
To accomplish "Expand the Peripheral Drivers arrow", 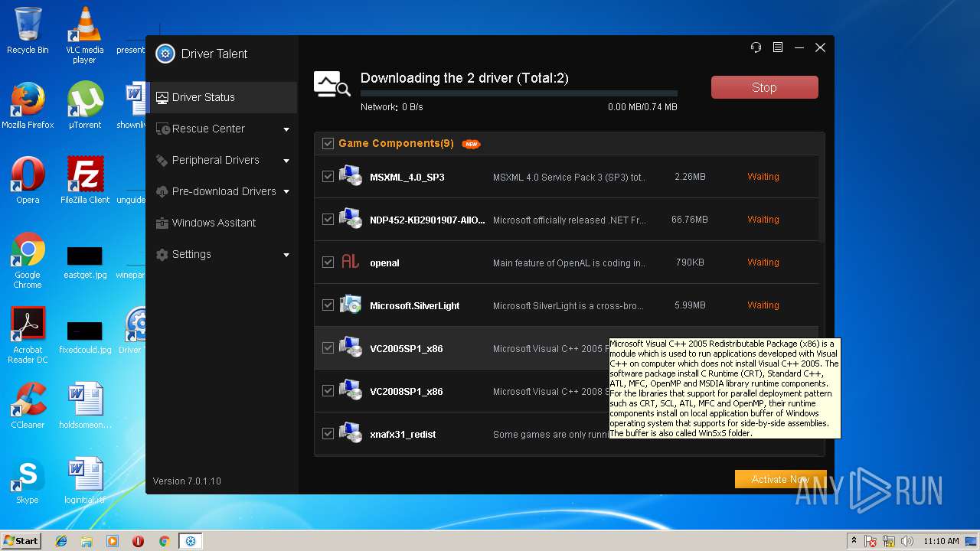I will point(286,161).
